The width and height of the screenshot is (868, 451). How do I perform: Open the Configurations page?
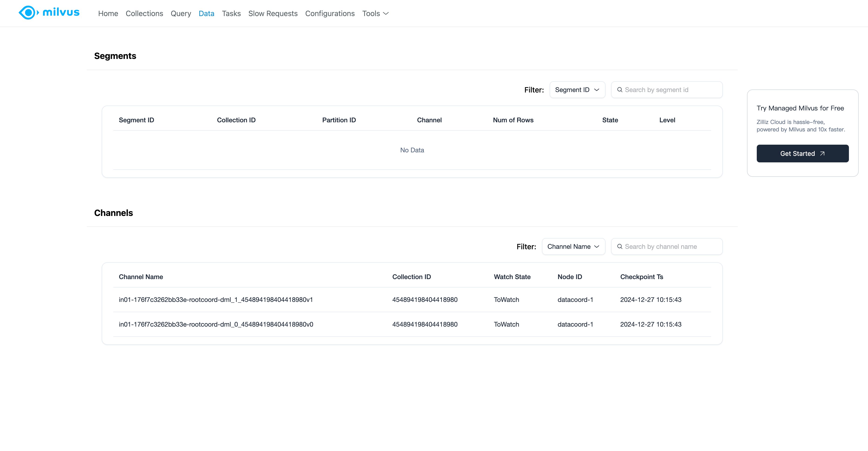click(x=330, y=14)
